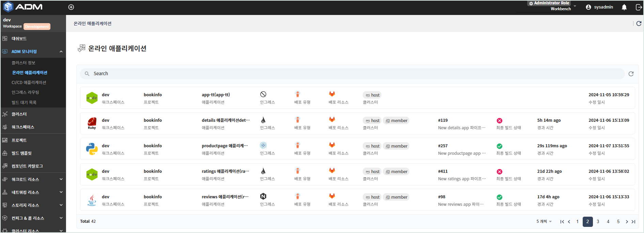Click the Python icon of productpage row

tap(92, 149)
